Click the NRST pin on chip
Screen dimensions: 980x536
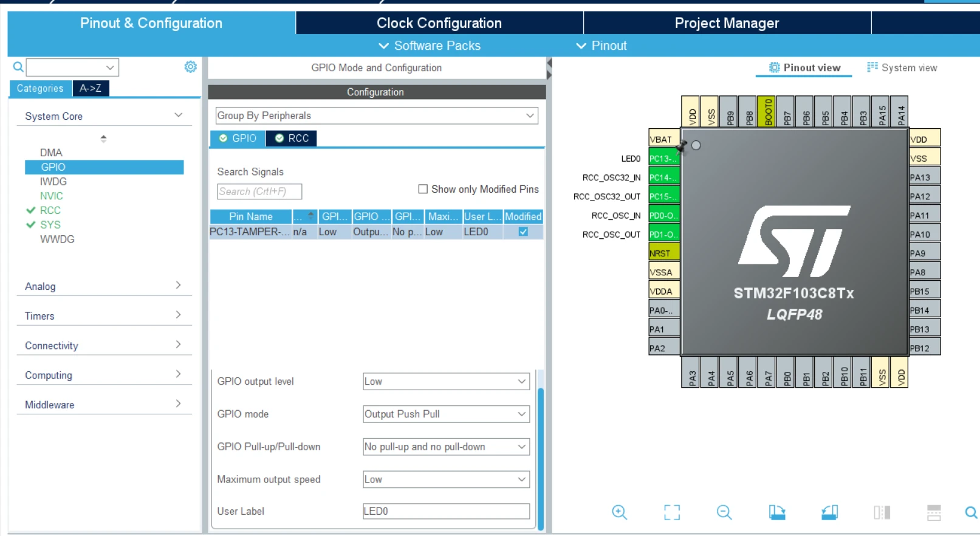pos(663,253)
